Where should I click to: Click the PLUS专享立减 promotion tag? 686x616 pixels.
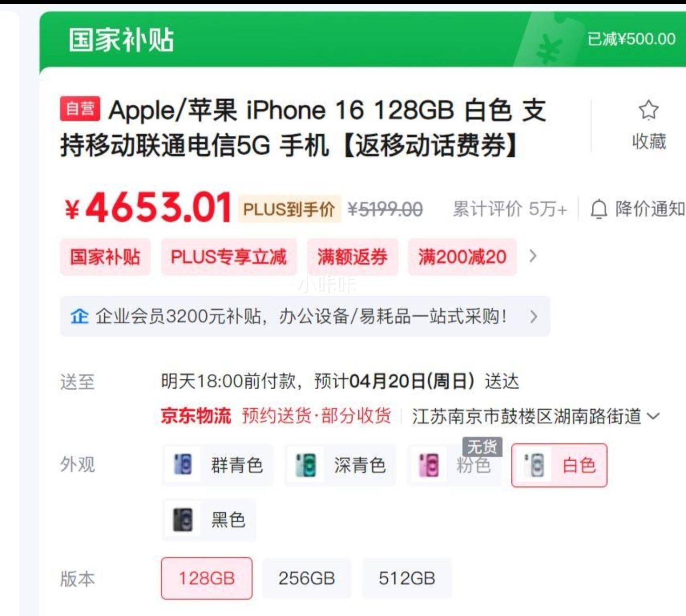pos(229,257)
